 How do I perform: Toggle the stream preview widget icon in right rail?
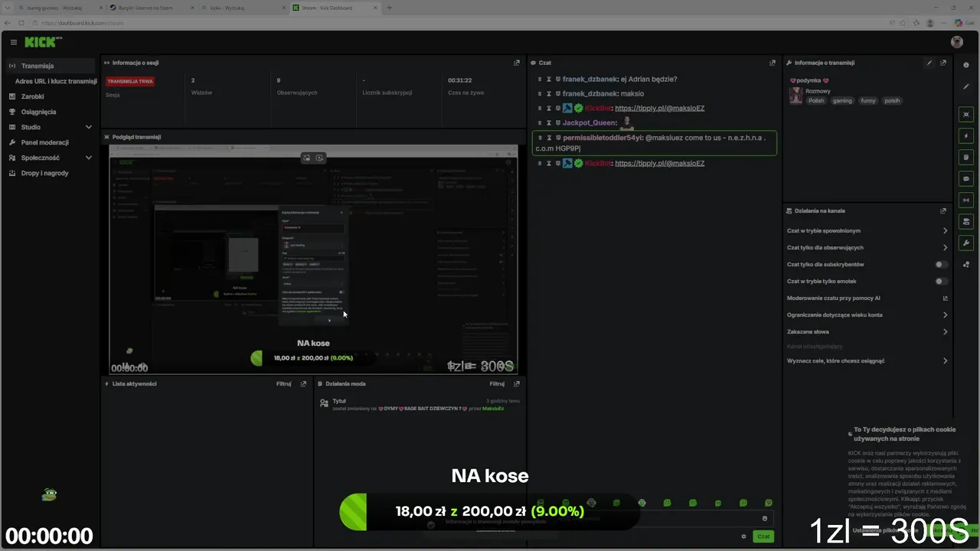(x=966, y=114)
